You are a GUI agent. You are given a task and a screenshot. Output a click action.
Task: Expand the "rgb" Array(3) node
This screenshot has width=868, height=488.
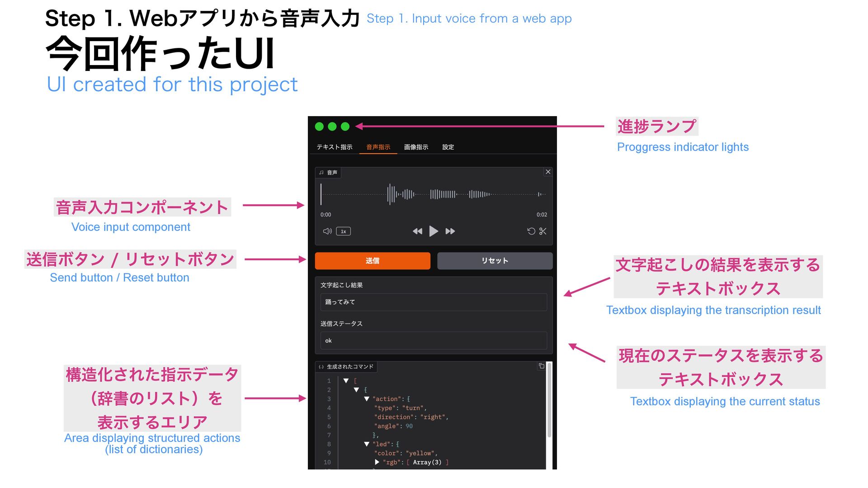coord(377,462)
